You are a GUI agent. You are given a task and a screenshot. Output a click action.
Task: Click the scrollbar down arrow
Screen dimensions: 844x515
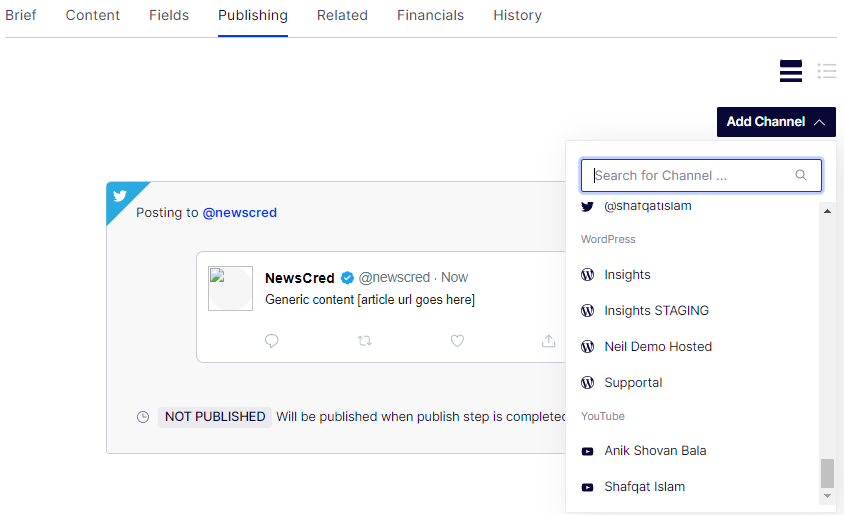pos(827,496)
